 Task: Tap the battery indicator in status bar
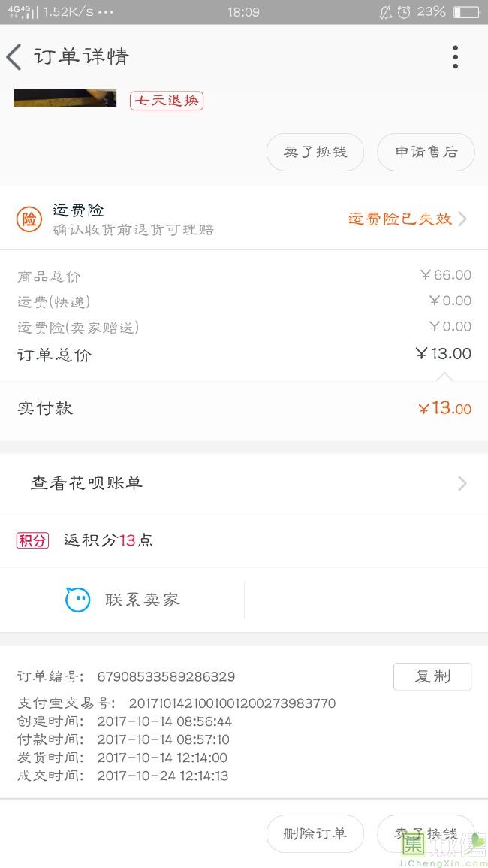coord(466,12)
